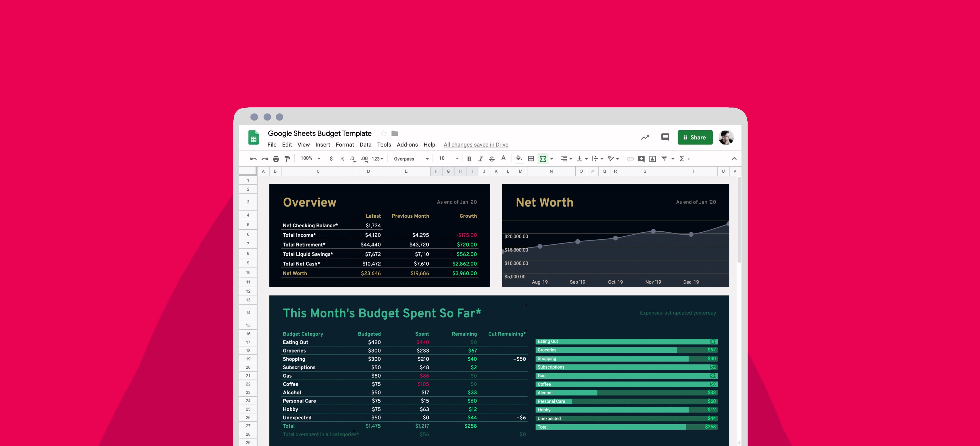Open the text rotation dropdown
This screenshot has width=980, height=446.
(x=613, y=159)
